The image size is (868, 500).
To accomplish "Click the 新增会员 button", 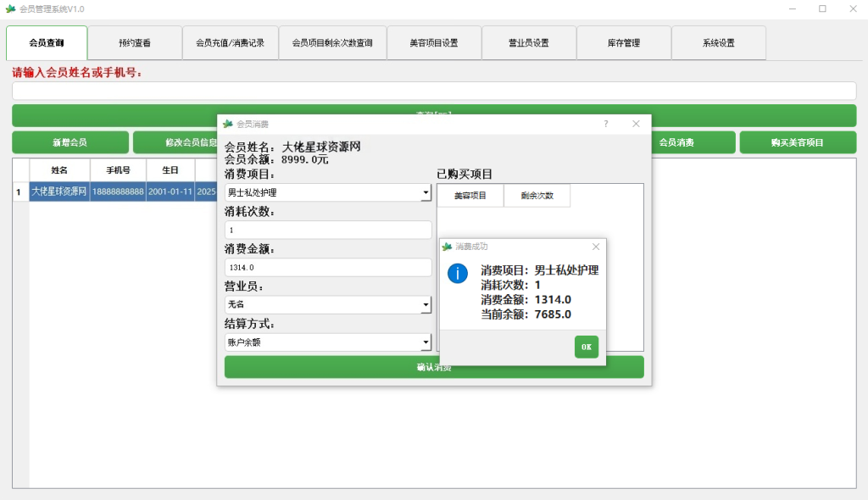I will [x=70, y=142].
